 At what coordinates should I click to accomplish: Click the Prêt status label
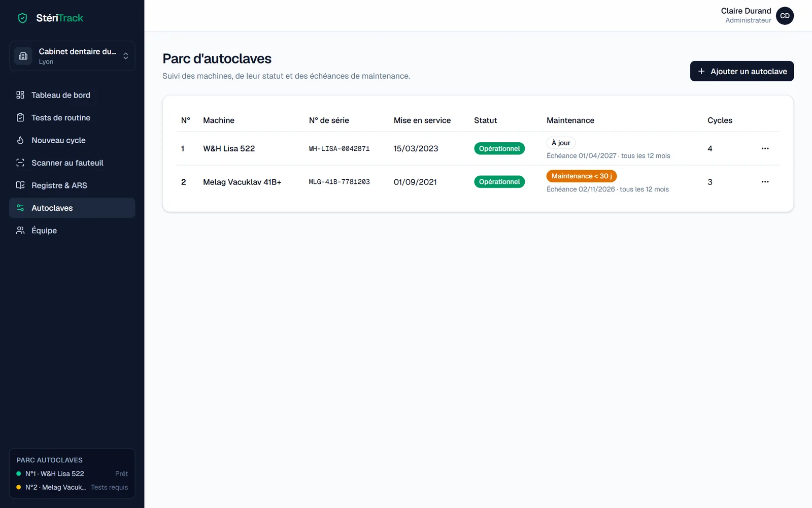pyautogui.click(x=121, y=473)
